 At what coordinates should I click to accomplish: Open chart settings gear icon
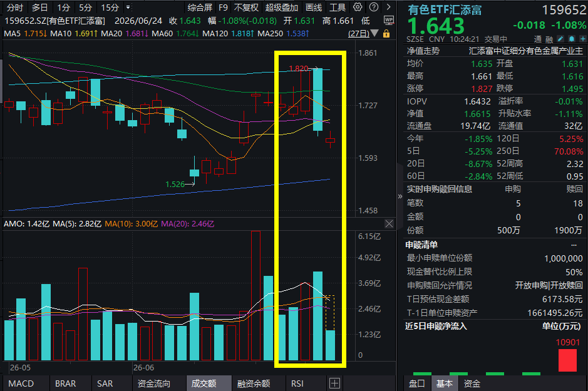(358, 7)
